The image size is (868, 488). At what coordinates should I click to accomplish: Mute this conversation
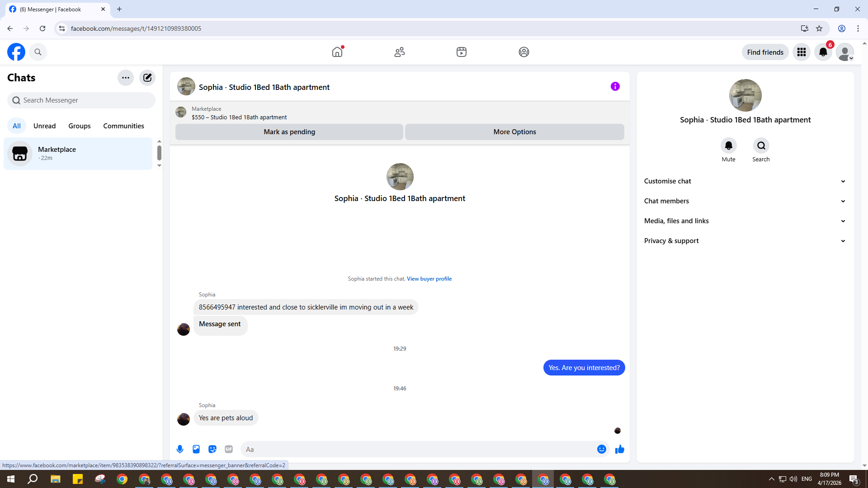tap(728, 146)
